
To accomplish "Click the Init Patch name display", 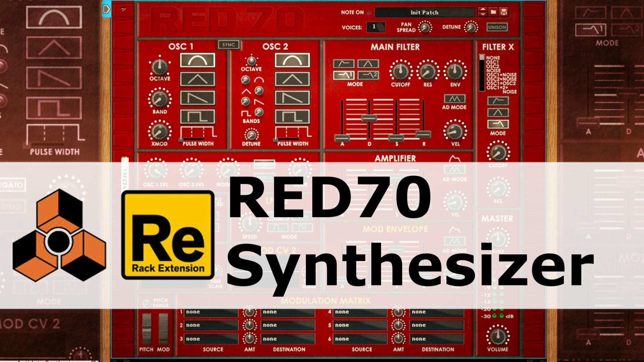I will point(425,12).
